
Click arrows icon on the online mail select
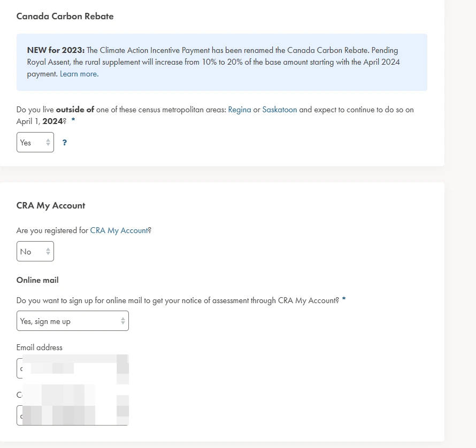pyautogui.click(x=123, y=321)
